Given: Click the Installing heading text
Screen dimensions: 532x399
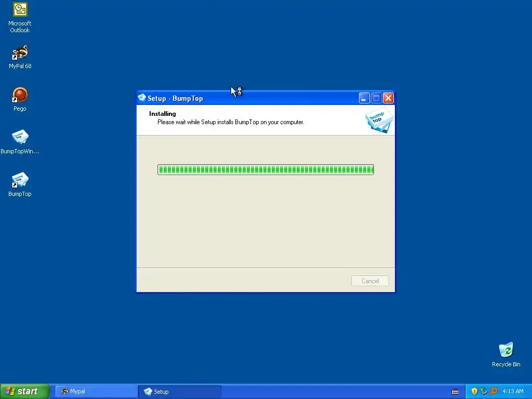Looking at the screenshot, I should click(x=163, y=114).
